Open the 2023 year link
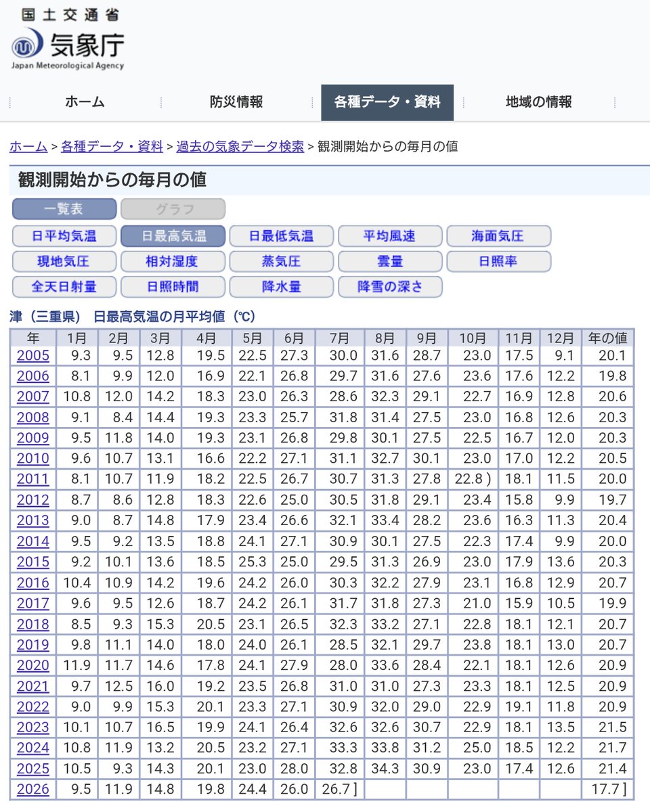The height and width of the screenshot is (812, 650). 33,727
